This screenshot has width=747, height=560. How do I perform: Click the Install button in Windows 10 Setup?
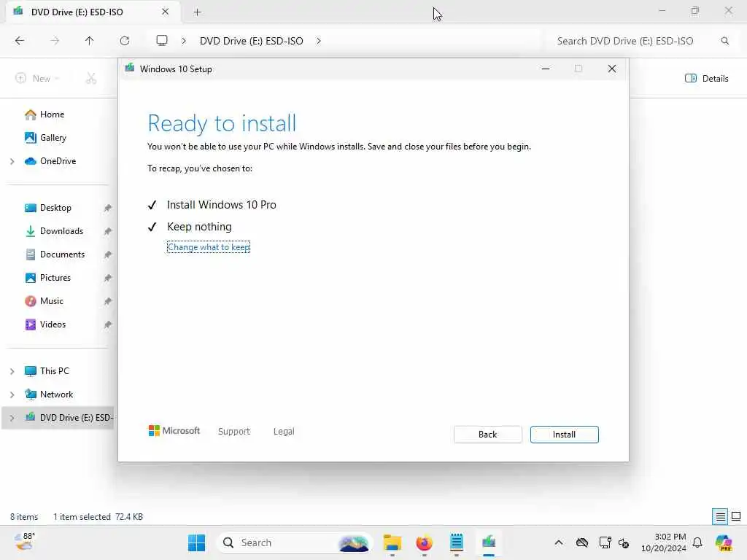pyautogui.click(x=564, y=435)
